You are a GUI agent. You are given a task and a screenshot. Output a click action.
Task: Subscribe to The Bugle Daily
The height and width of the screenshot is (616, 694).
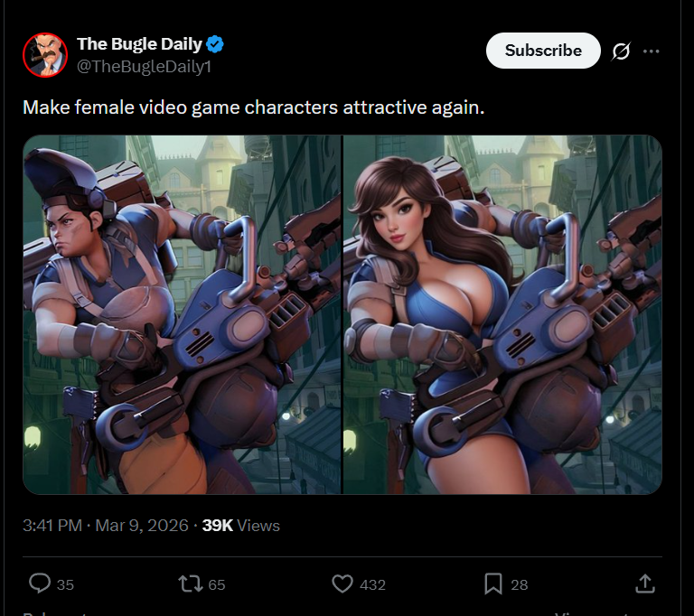543,51
